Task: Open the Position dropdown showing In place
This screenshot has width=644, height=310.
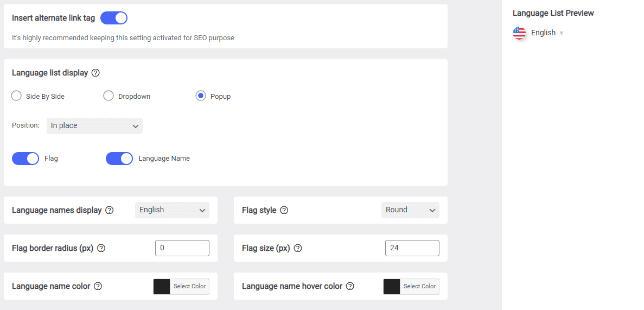Action: tap(94, 126)
